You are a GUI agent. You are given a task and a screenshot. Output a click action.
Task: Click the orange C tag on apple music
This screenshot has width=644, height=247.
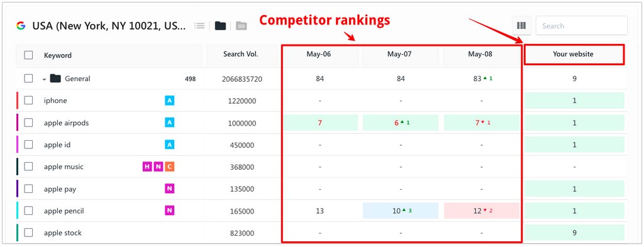pyautogui.click(x=170, y=167)
